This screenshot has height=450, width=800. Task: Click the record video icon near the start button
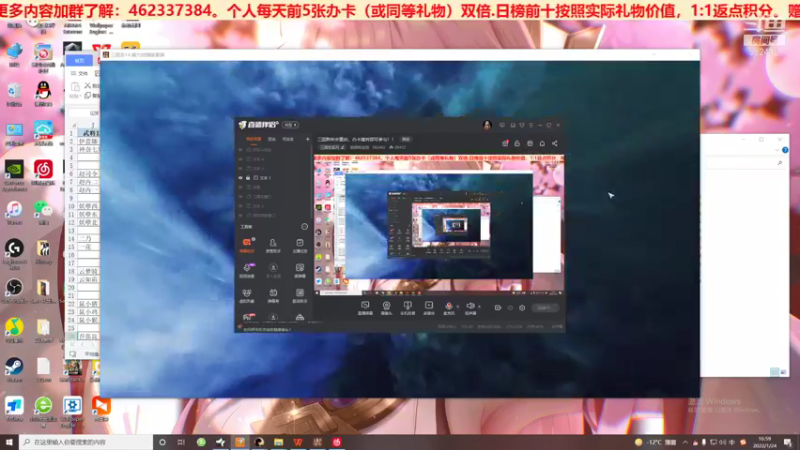coord(498,308)
